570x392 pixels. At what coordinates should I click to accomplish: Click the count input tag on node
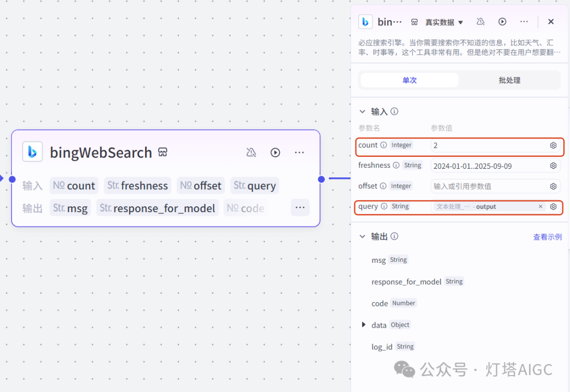74,186
